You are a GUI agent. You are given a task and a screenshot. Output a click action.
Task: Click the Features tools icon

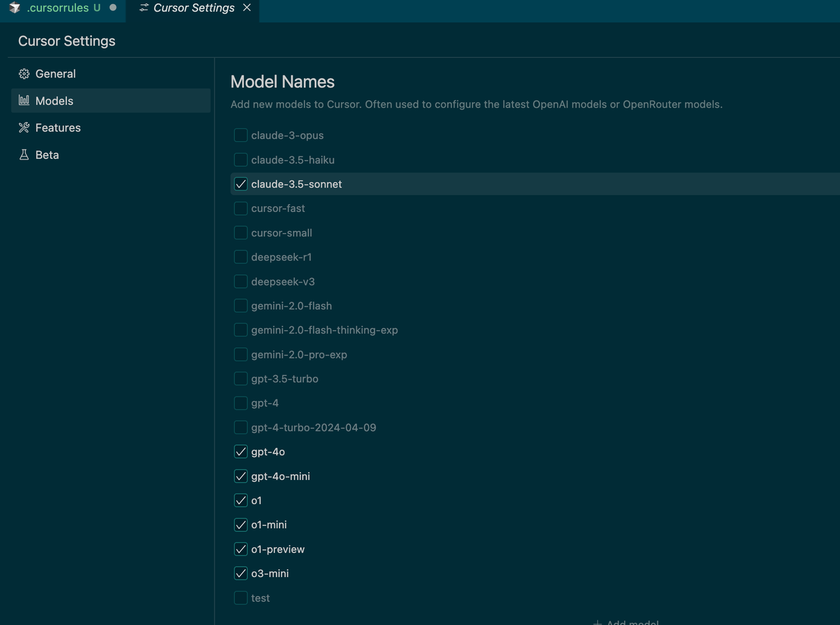tap(24, 127)
